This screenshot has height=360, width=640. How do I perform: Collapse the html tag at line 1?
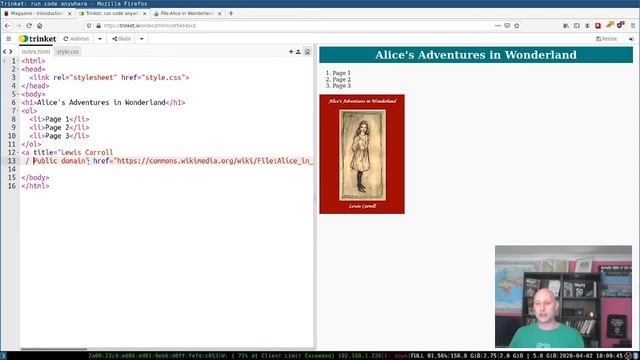pos(18,61)
